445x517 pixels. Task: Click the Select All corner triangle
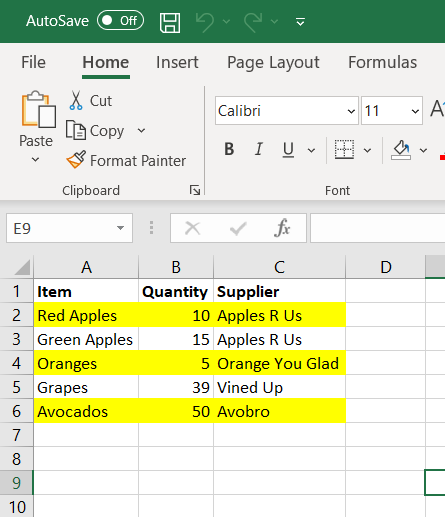pyautogui.click(x=22, y=267)
